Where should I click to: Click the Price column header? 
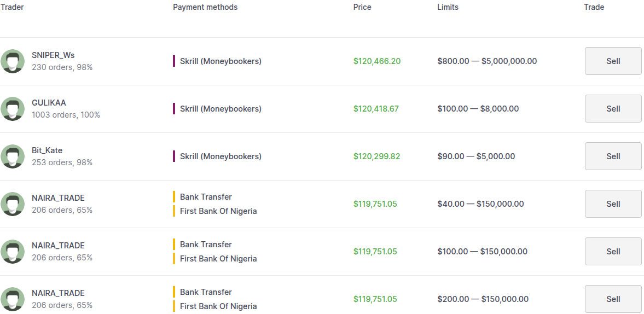tap(362, 7)
